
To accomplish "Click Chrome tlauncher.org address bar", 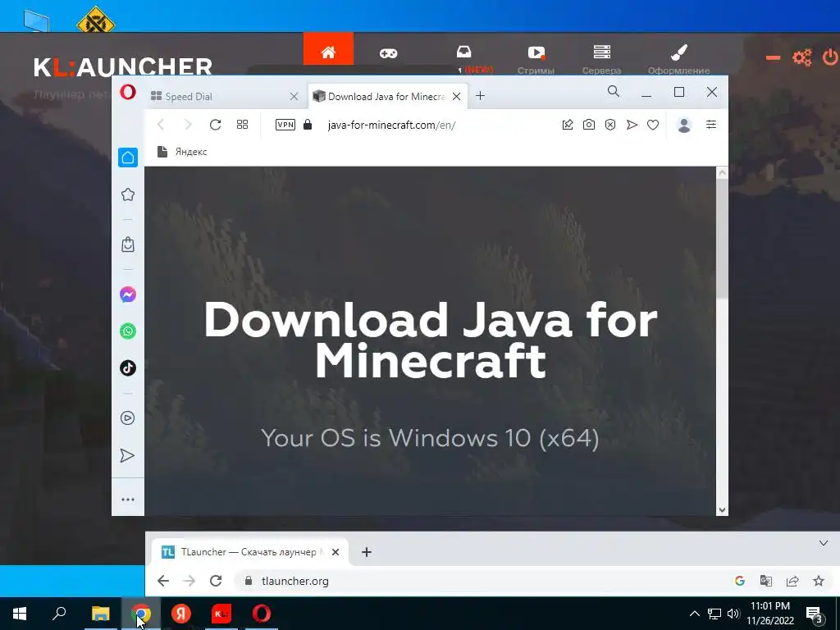I will (x=482, y=581).
